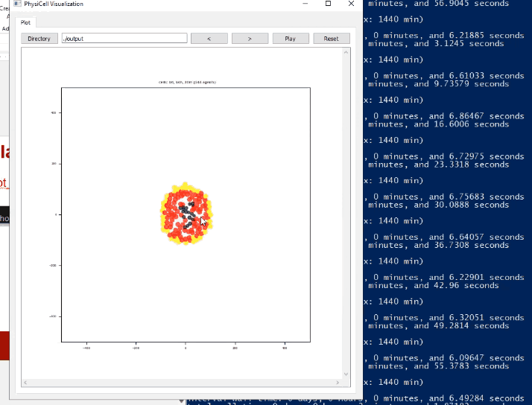532x405 pixels.
Task: Advance to next frame with > button
Action: pyautogui.click(x=250, y=38)
